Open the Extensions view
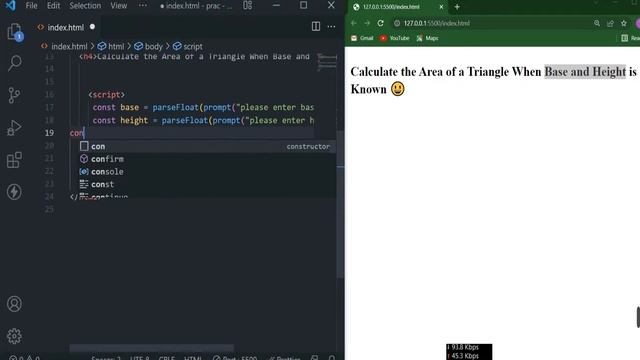Image resolution: width=640 pixels, height=360 pixels. click(14, 160)
